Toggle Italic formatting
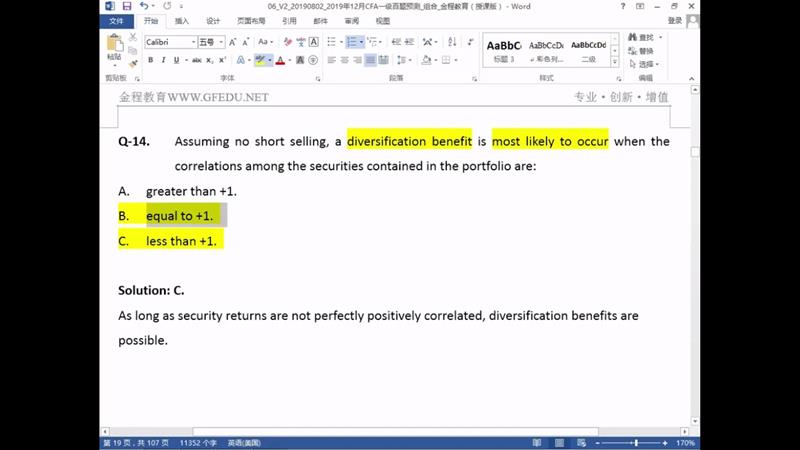The height and width of the screenshot is (450, 800). [163, 60]
